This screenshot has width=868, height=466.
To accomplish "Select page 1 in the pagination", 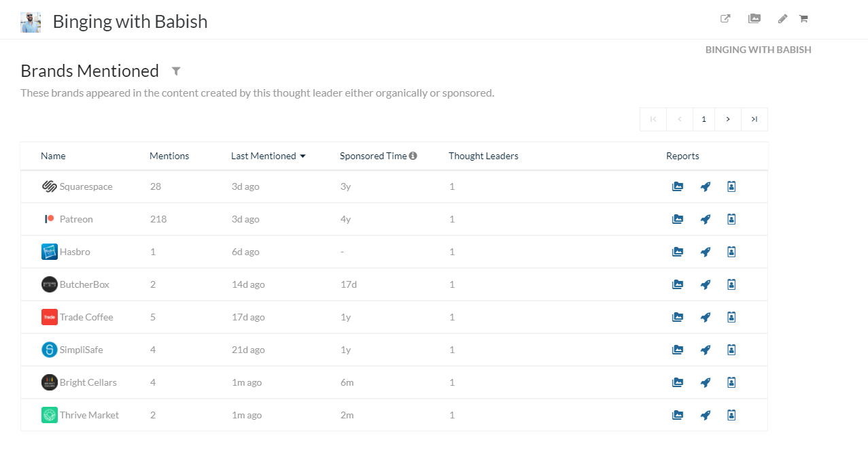I will (704, 119).
